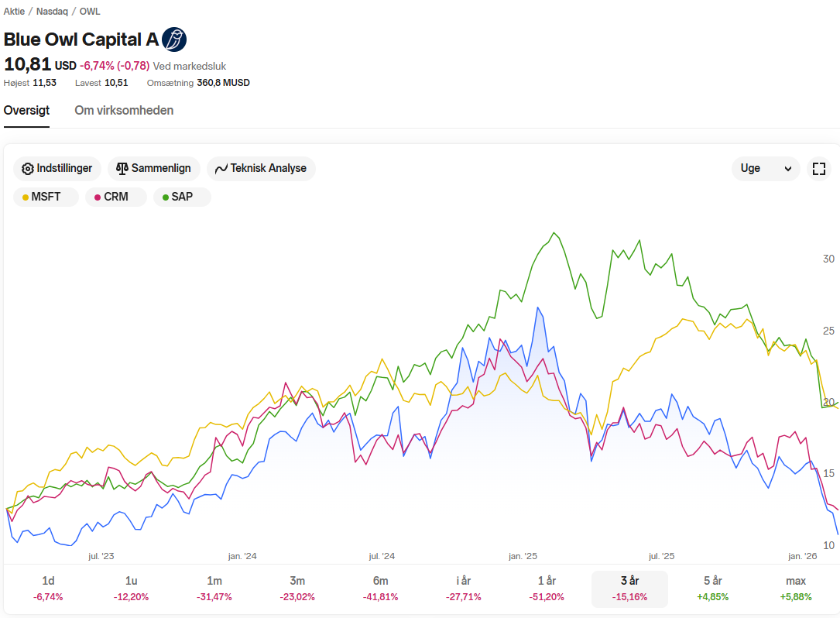Open the Uge interval dropdown

pyautogui.click(x=766, y=169)
